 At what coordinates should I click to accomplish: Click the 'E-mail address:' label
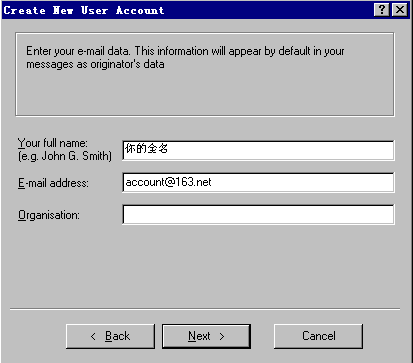point(53,183)
